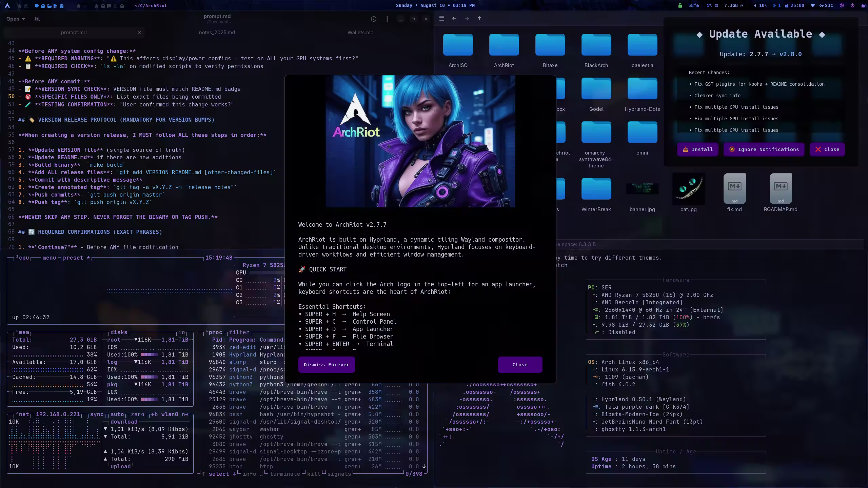This screenshot has width=868, height=488.
Task: Open the cat.jpg thumbnail
Action: (x=688, y=190)
